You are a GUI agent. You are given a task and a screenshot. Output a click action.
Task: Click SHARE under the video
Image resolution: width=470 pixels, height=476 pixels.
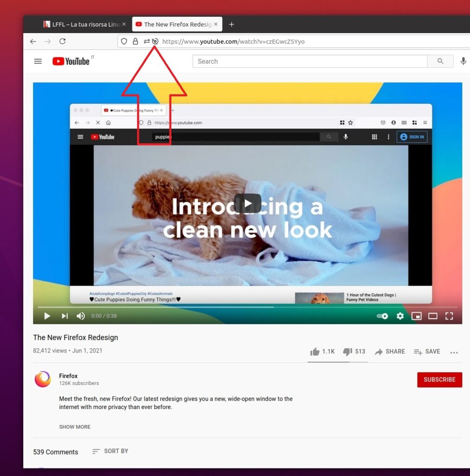390,351
